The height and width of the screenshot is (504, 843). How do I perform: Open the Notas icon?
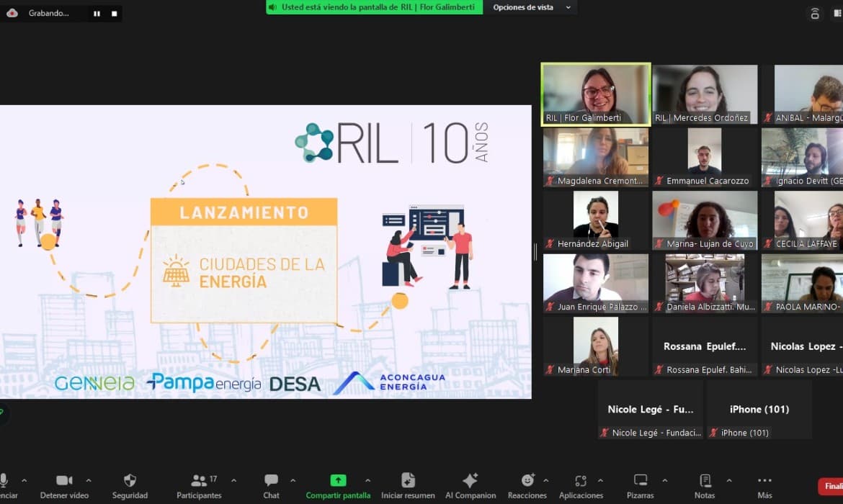click(705, 481)
